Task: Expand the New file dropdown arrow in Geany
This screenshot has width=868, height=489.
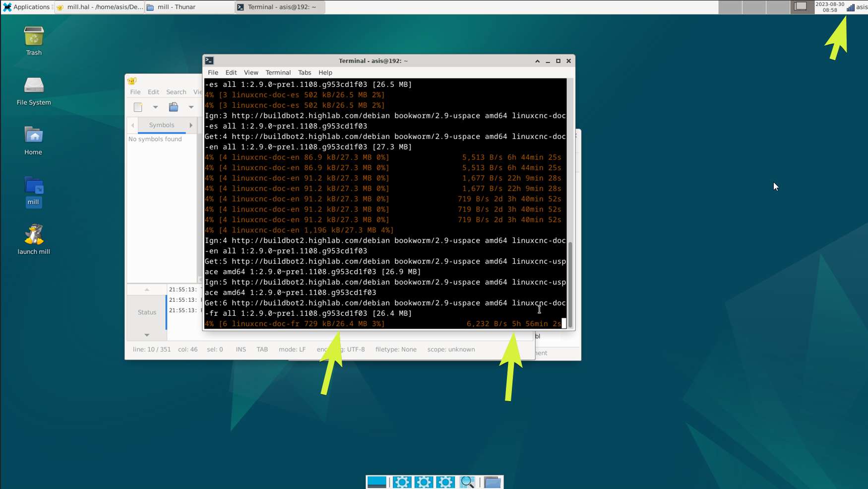Action: [x=155, y=107]
